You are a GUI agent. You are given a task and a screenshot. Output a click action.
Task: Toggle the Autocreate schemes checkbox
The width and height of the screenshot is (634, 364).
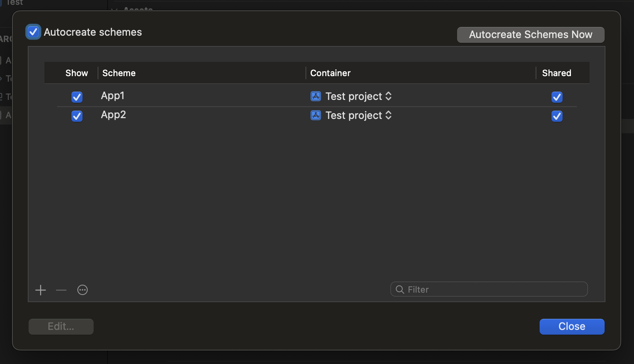33,32
